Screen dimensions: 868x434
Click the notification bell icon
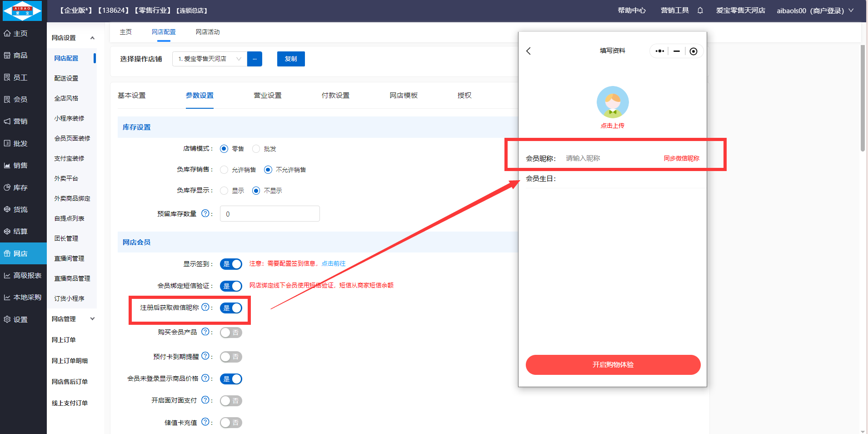click(x=700, y=10)
